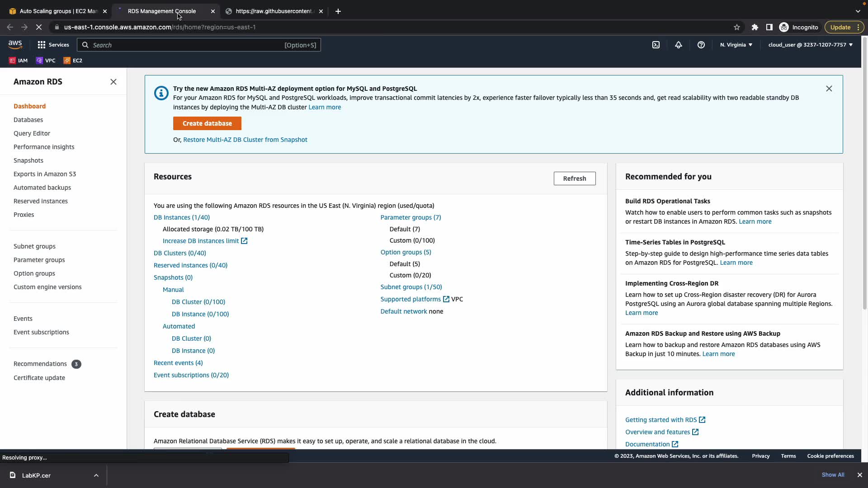Screen dimensions: 868x488
Task: Click the AWS logo home icon
Action: pyautogui.click(x=15, y=44)
